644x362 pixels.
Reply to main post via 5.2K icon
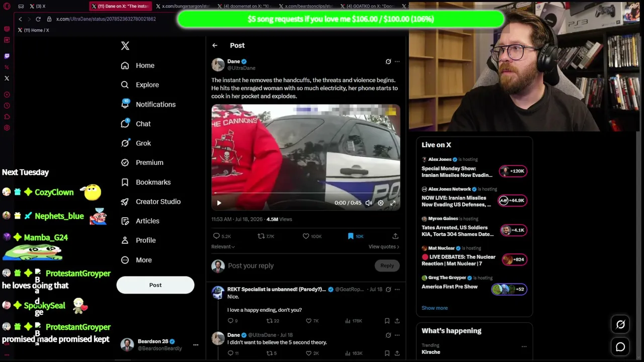pos(222,236)
